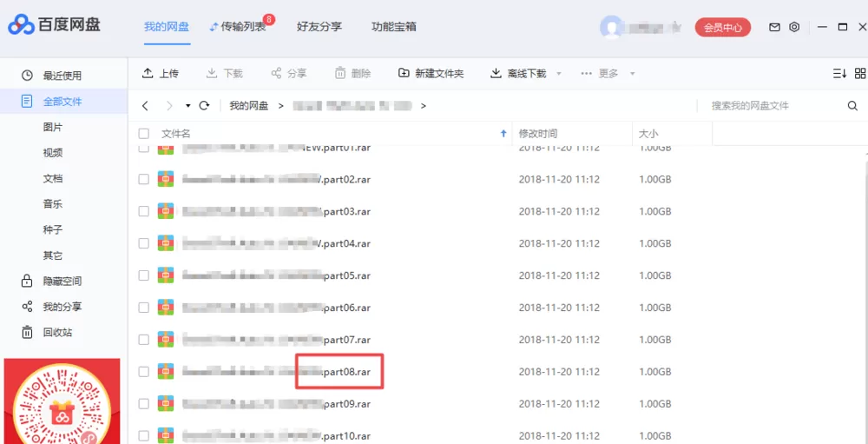This screenshot has width=868, height=444.
Task: Sort by 修改时间 column header
Action: click(538, 134)
